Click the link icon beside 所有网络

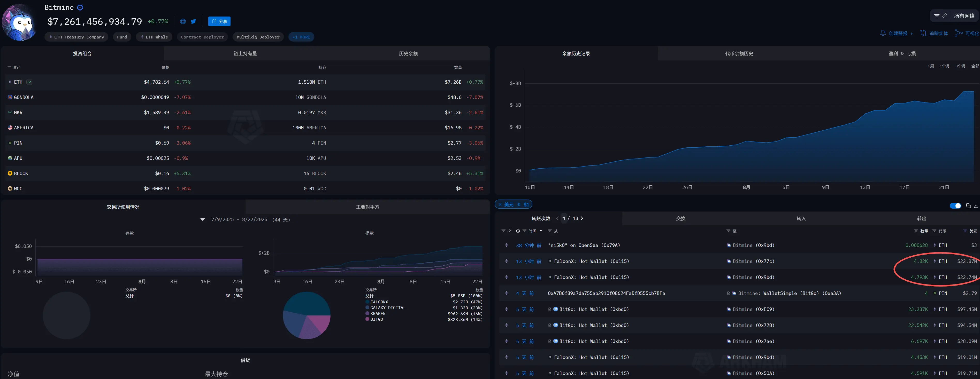[x=944, y=15]
